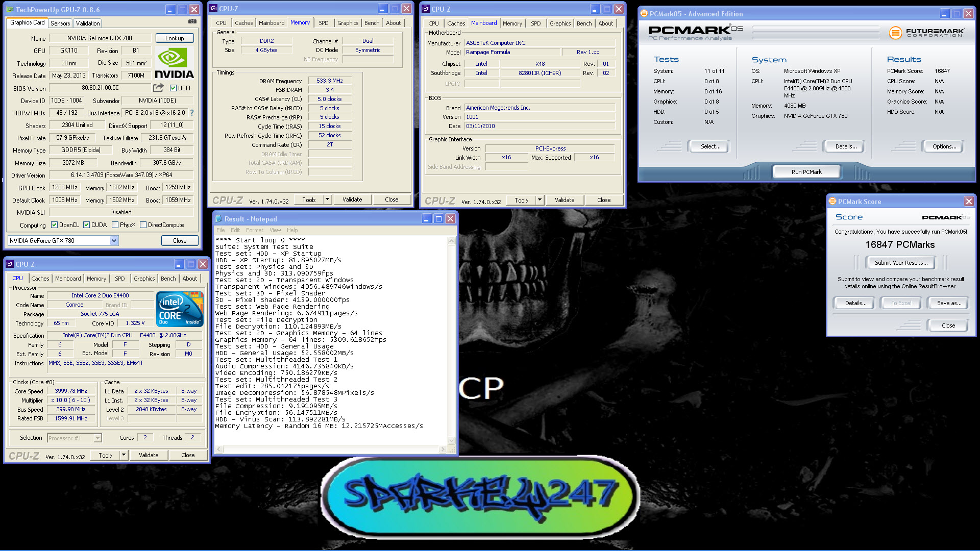The height and width of the screenshot is (551, 980).
Task: Minimize the Result Notepad window
Action: 427,219
